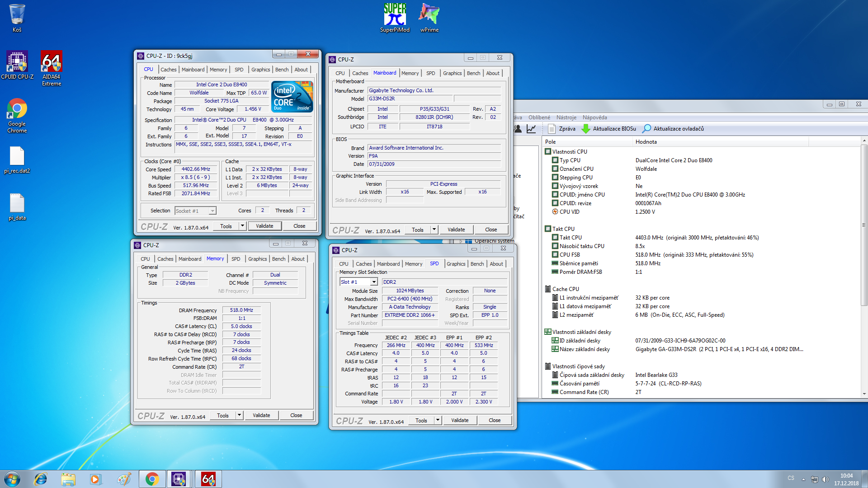Open the CPUID CPU-Z desktop shortcut
Image resolution: width=868 pixels, height=488 pixels.
pyautogui.click(x=17, y=66)
